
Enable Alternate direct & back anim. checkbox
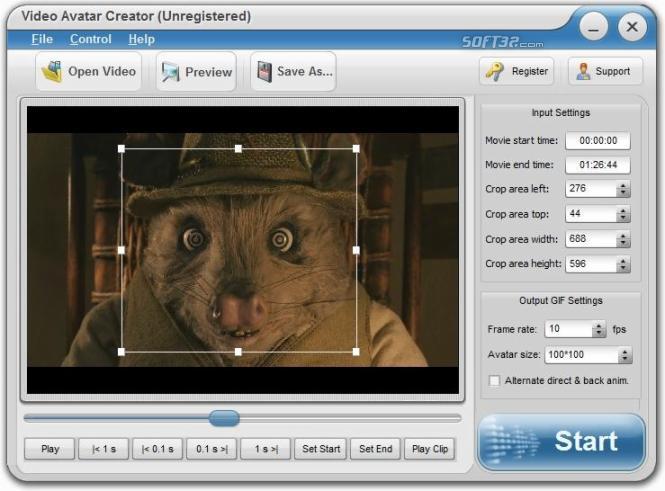click(x=495, y=380)
